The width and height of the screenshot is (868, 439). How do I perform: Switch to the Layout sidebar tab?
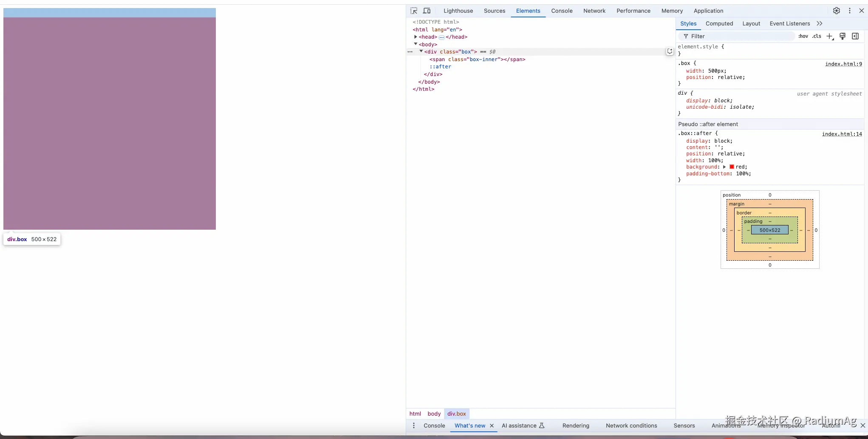(x=751, y=23)
